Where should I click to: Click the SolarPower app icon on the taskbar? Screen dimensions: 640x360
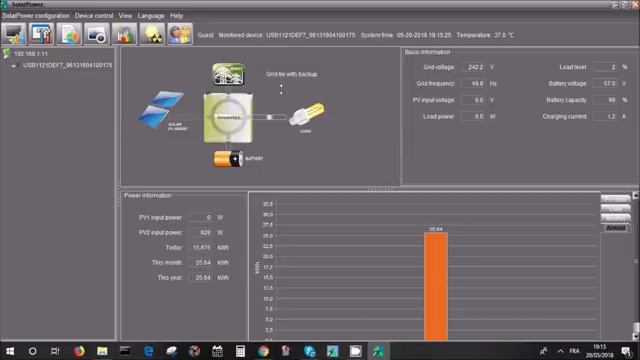(378, 351)
